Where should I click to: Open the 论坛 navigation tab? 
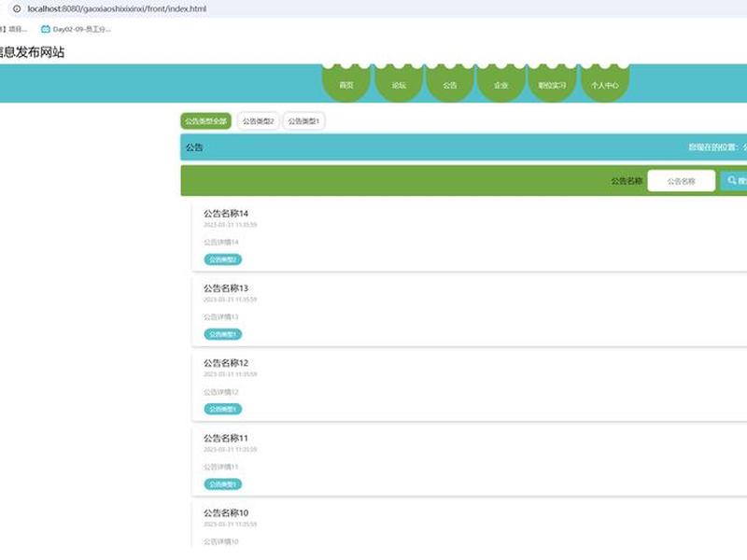399,84
